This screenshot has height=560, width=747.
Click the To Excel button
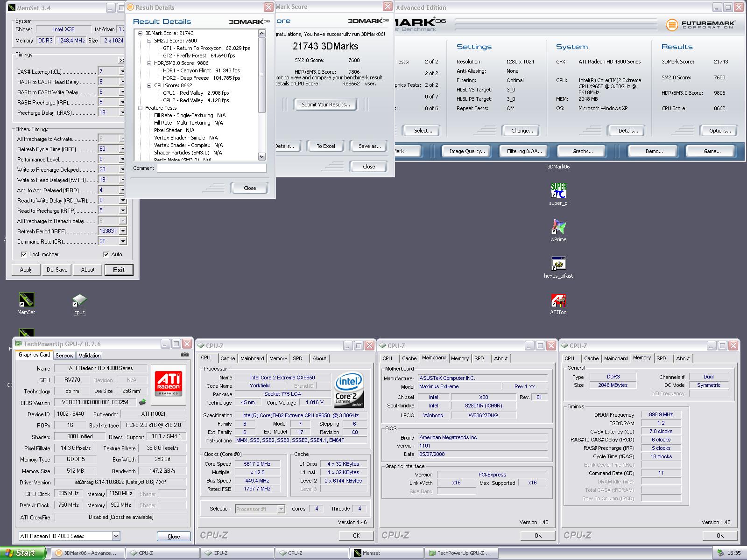[x=326, y=146]
